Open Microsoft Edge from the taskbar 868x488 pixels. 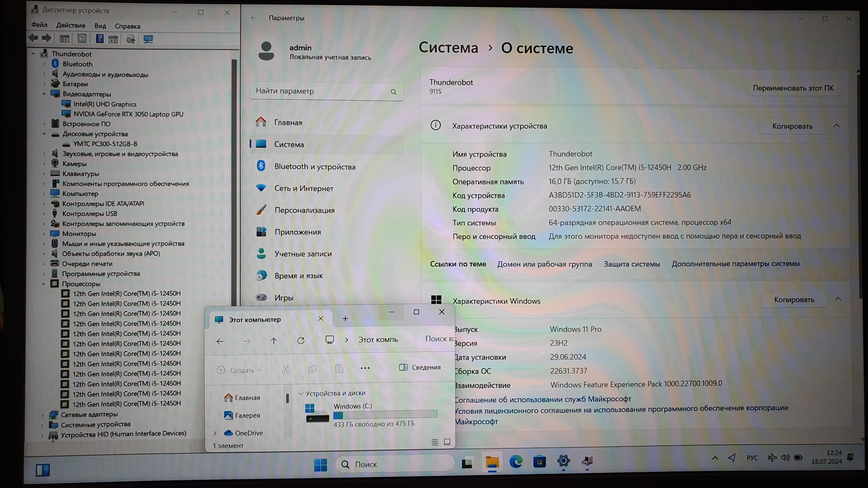click(516, 462)
